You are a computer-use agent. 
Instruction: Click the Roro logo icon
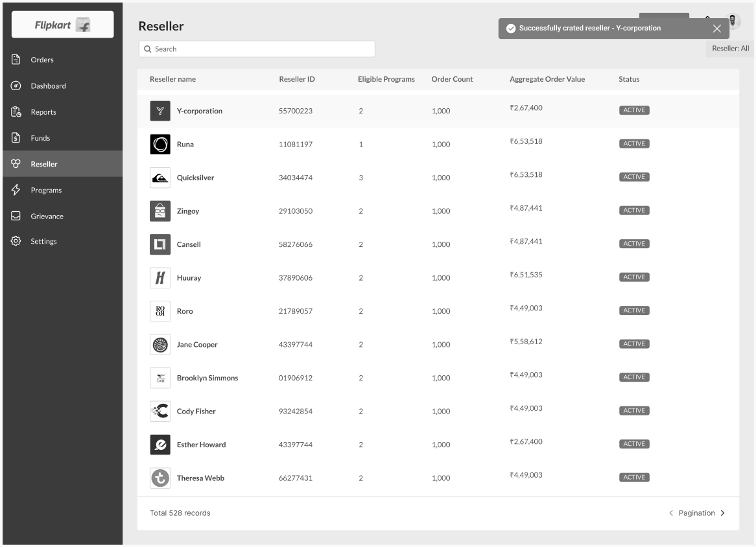coord(160,311)
